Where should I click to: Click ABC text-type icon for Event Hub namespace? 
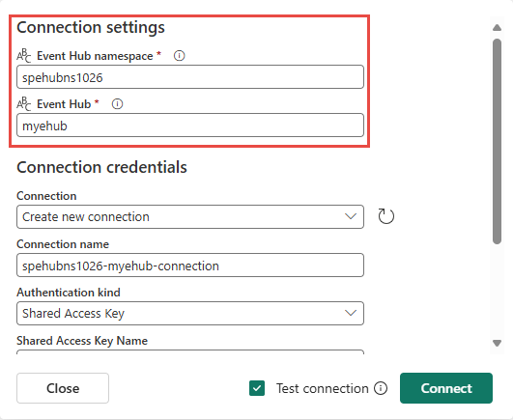pyautogui.click(x=23, y=56)
